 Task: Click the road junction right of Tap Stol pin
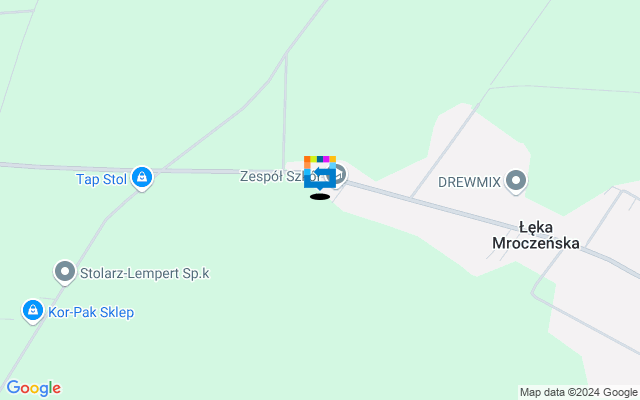point(162,170)
